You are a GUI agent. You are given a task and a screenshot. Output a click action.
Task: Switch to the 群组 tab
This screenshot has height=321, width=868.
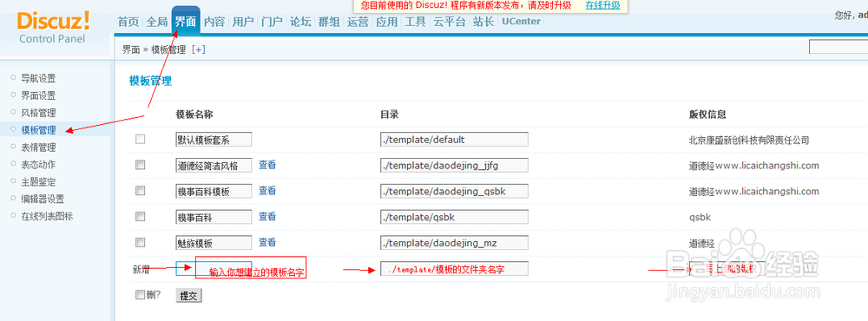(329, 23)
